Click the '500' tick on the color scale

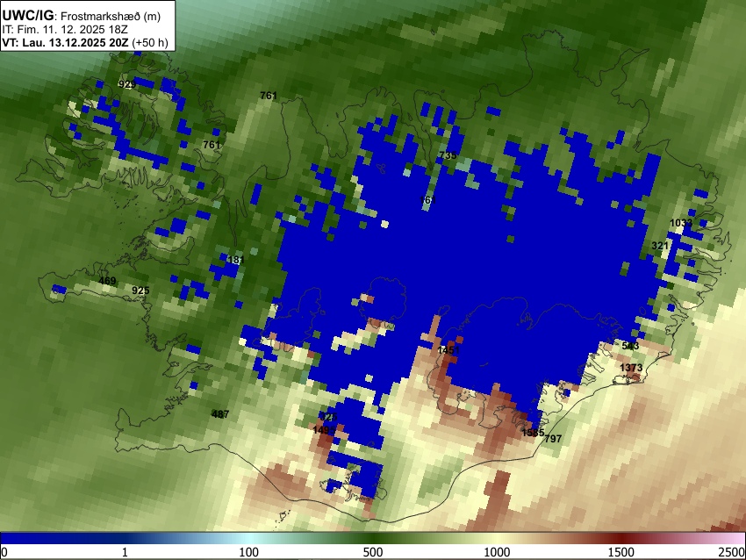click(x=373, y=552)
